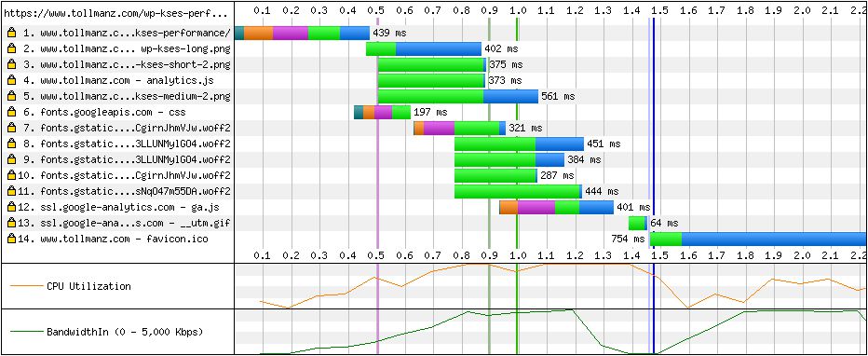This screenshot has height=356, width=868.
Task: Click the 375 ms waterfall bar
Action: [432, 65]
